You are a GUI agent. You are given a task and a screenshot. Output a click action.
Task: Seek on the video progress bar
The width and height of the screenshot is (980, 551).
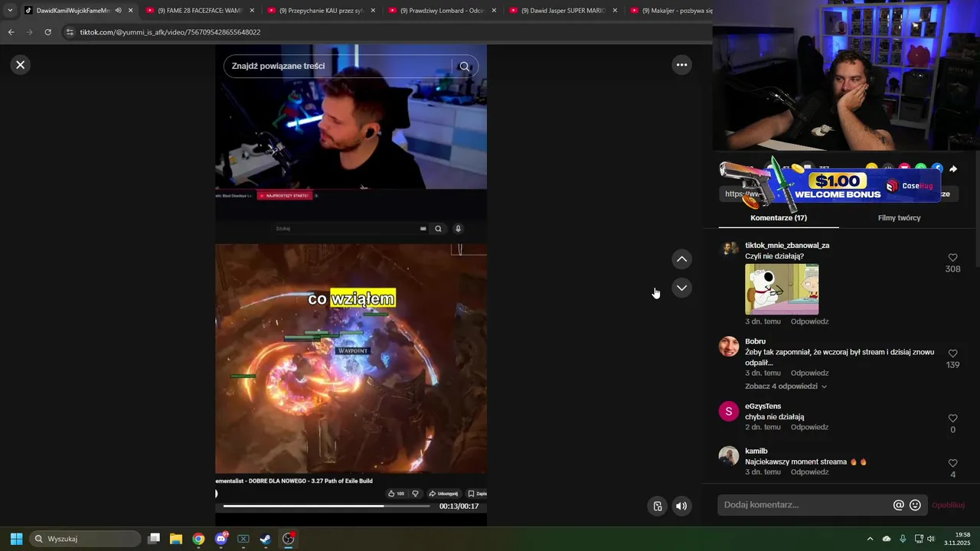pos(326,506)
